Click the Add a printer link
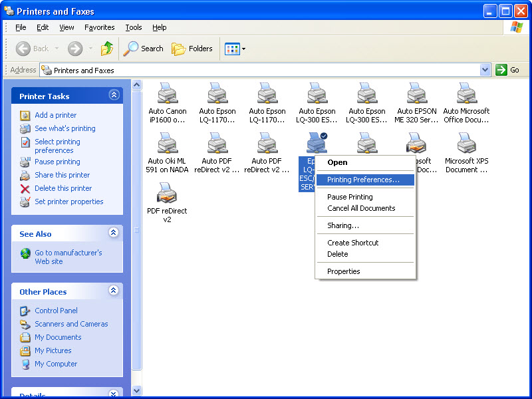 click(x=55, y=115)
